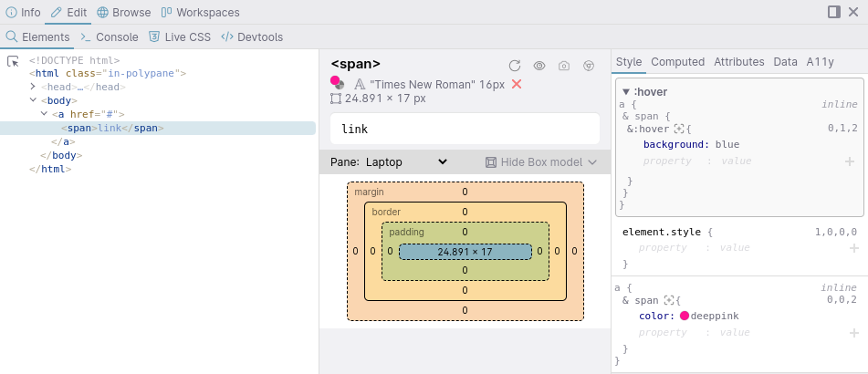Click inline source link above deeppink rule
Image resolution: width=868 pixels, height=374 pixels.
click(x=839, y=287)
